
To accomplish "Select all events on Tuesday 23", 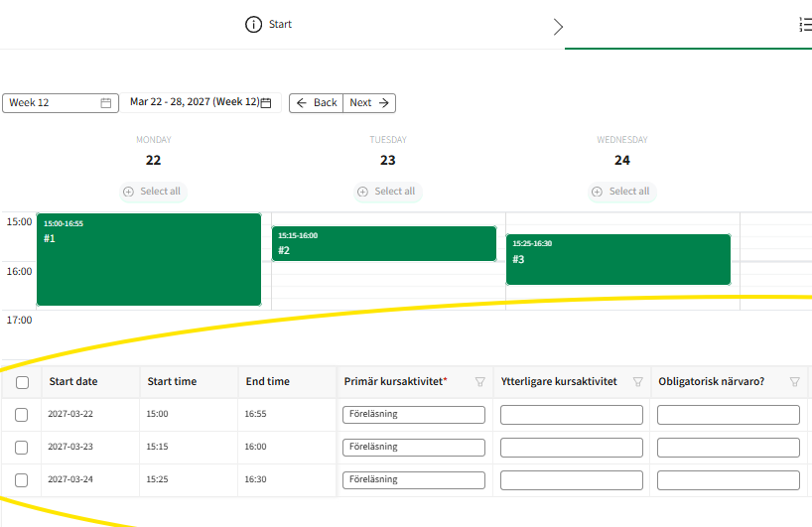I will [388, 192].
